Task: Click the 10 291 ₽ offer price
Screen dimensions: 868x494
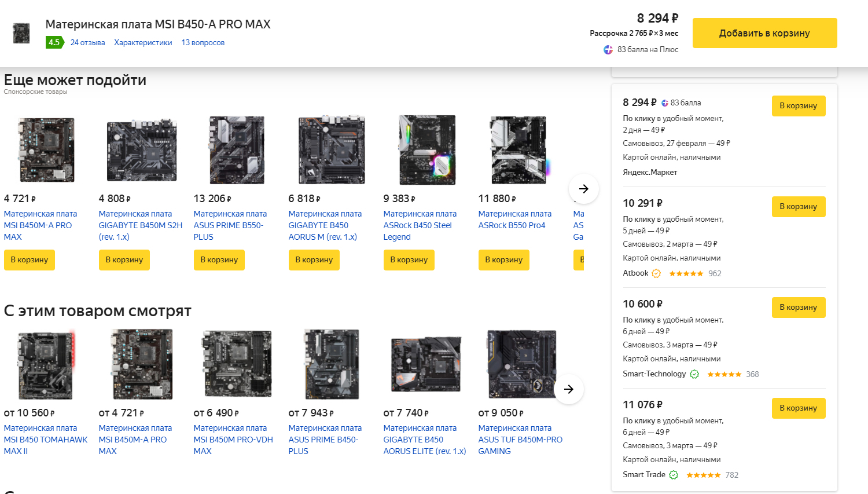Action: (643, 203)
